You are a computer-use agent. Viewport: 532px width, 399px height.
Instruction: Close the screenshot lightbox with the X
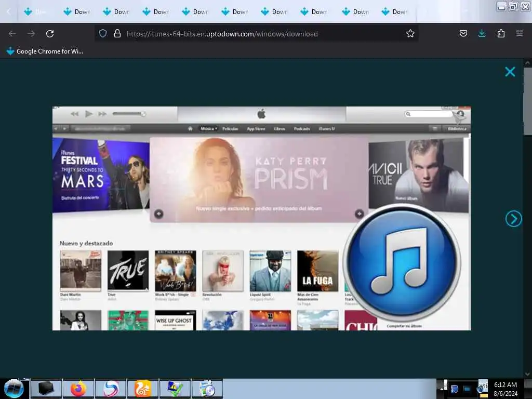pos(510,72)
